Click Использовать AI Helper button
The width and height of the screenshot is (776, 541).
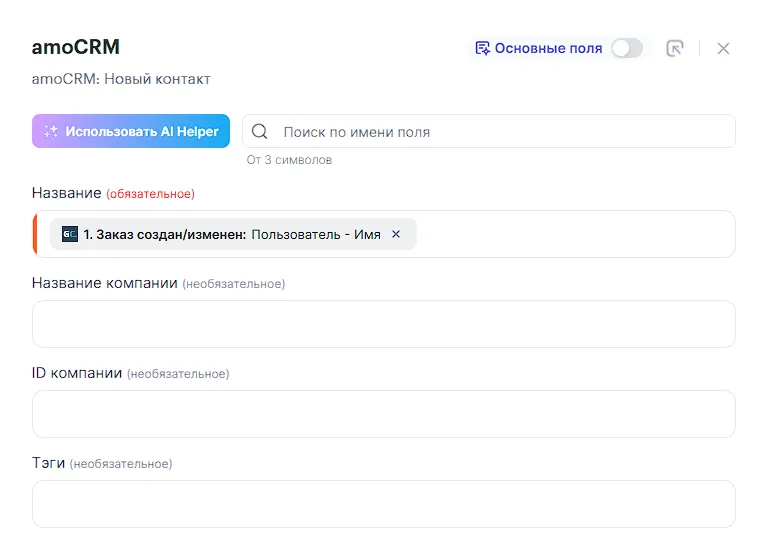[131, 131]
